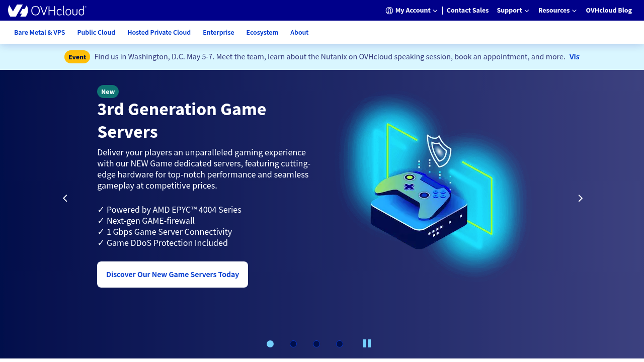644x362 pixels.
Task: Select the second carousel slide dot
Action: point(293,343)
